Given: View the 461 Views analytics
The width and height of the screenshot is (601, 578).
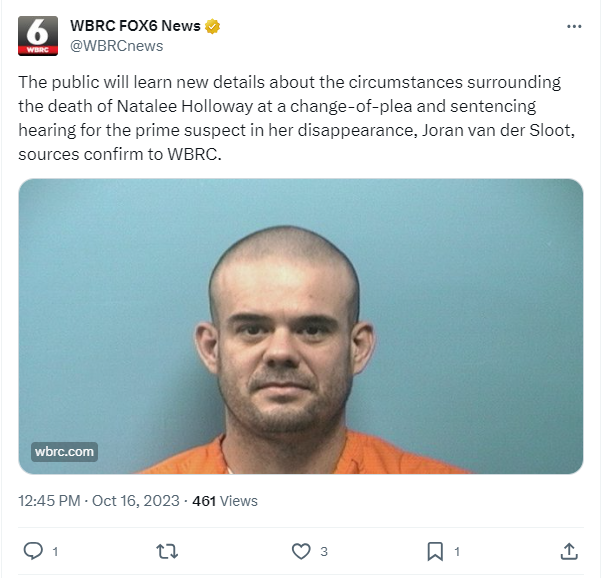Looking at the screenshot, I should [225, 501].
